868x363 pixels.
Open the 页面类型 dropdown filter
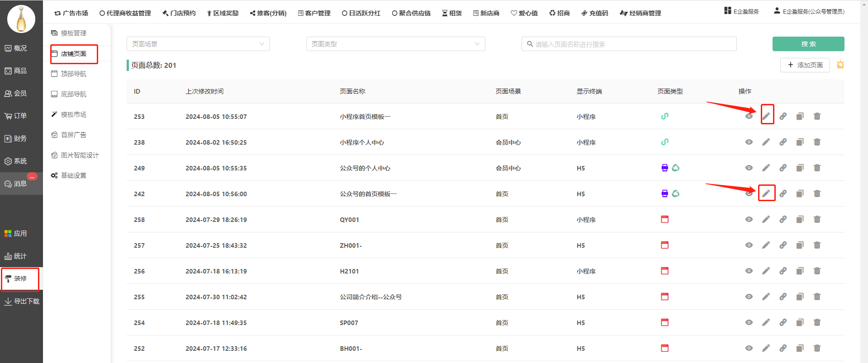pyautogui.click(x=395, y=44)
